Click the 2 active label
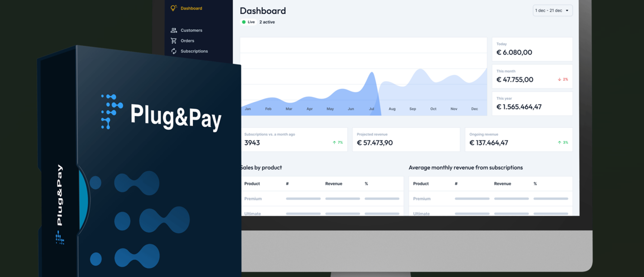This screenshot has height=277, width=644. [x=267, y=22]
